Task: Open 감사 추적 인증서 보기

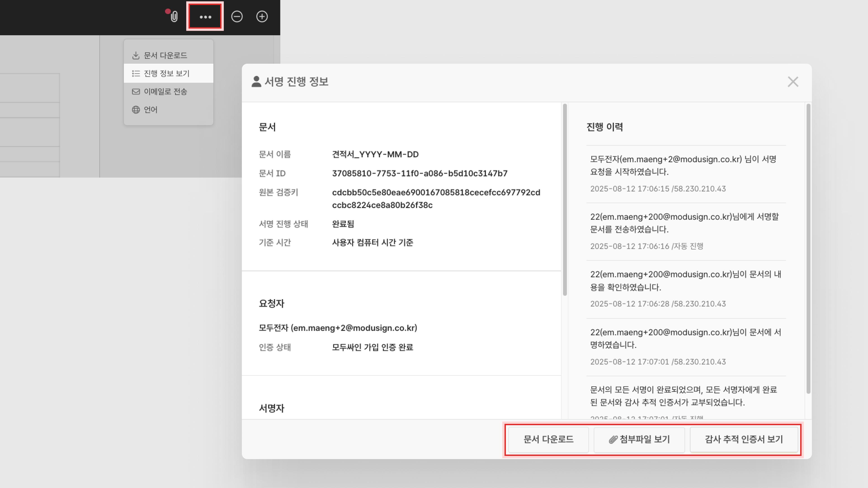Action: pyautogui.click(x=744, y=439)
